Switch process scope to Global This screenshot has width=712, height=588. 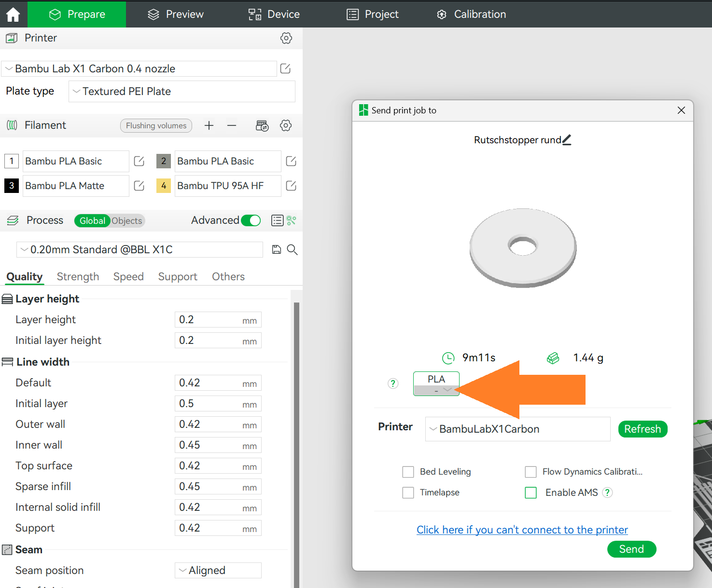[92, 220]
